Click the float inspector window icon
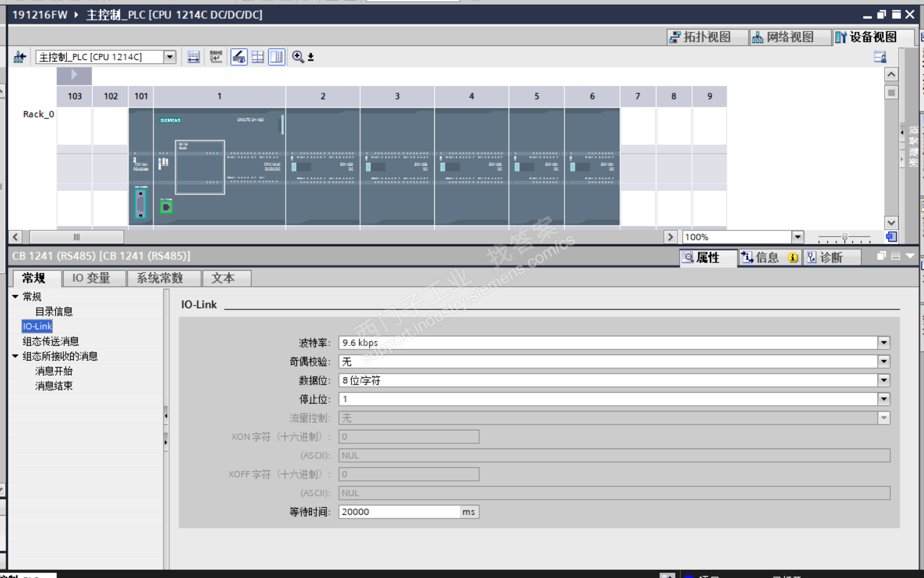The width and height of the screenshot is (924, 578). [x=881, y=256]
